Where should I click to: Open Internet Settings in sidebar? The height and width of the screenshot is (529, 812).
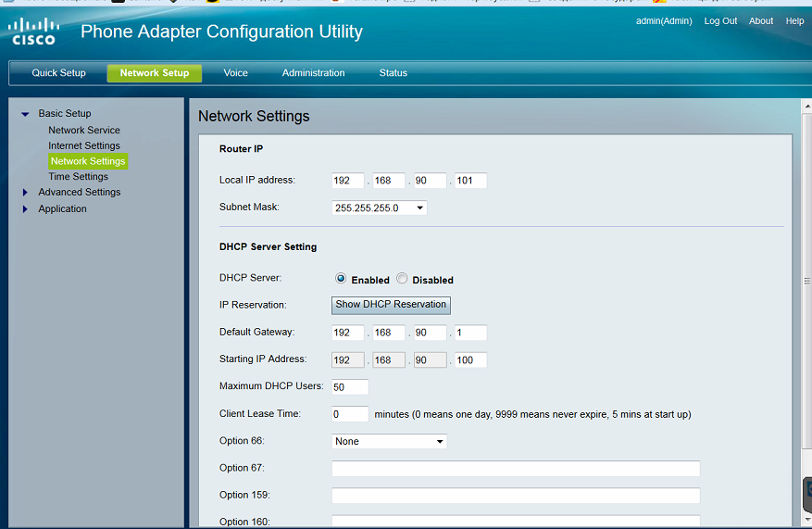pyautogui.click(x=84, y=145)
